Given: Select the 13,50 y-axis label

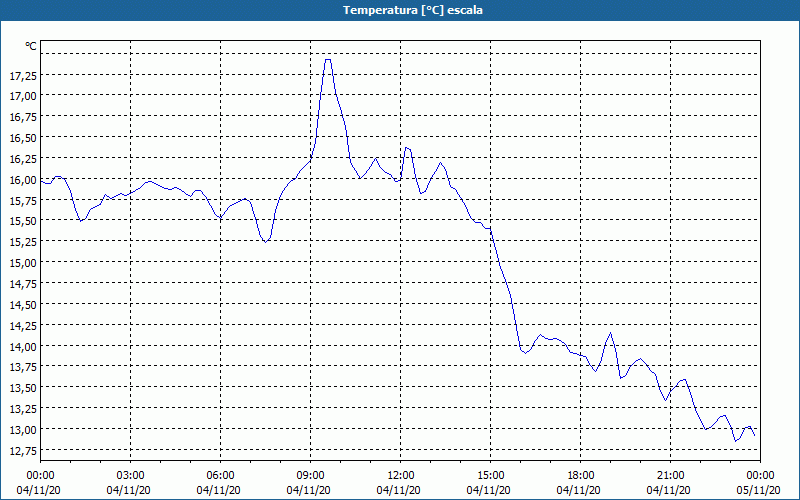Looking at the screenshot, I should click(x=22, y=388).
